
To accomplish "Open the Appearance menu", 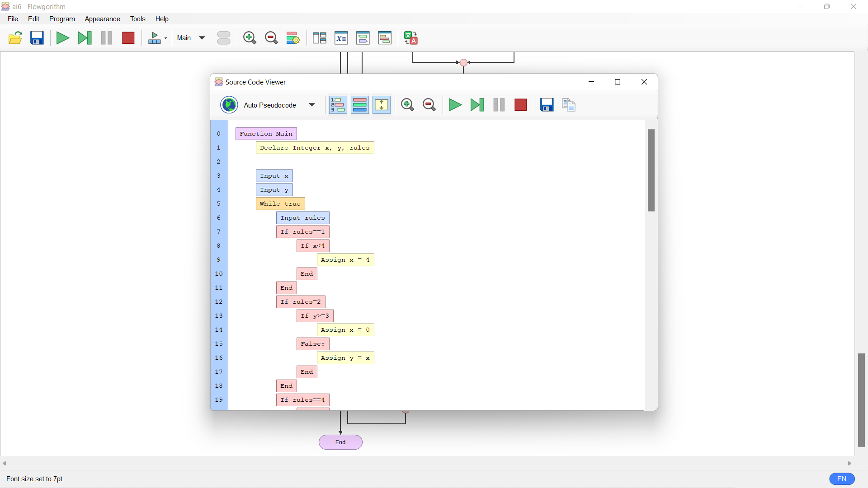I will pos(102,19).
